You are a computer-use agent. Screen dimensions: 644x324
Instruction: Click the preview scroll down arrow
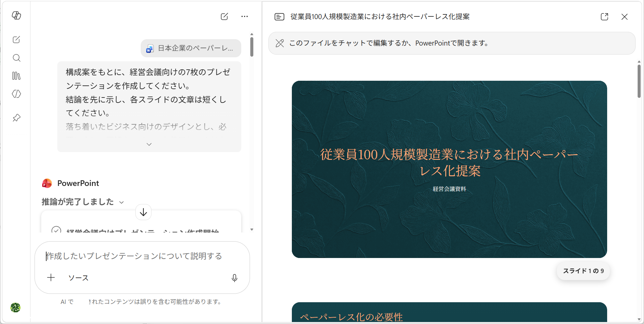click(639, 320)
